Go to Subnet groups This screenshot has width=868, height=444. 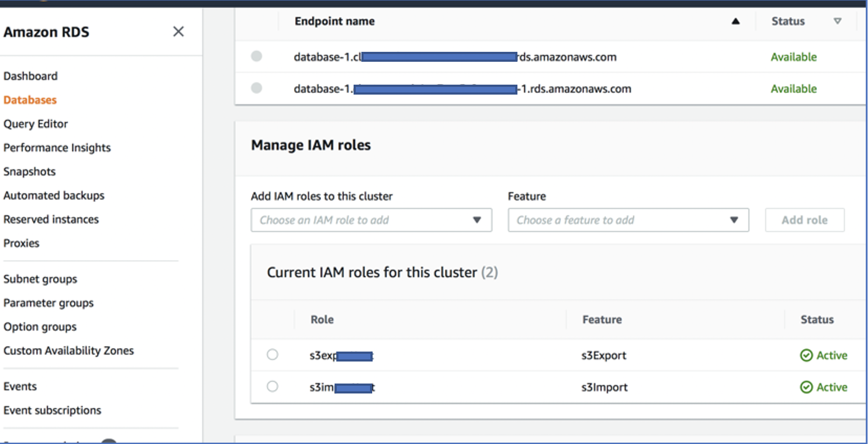click(40, 279)
